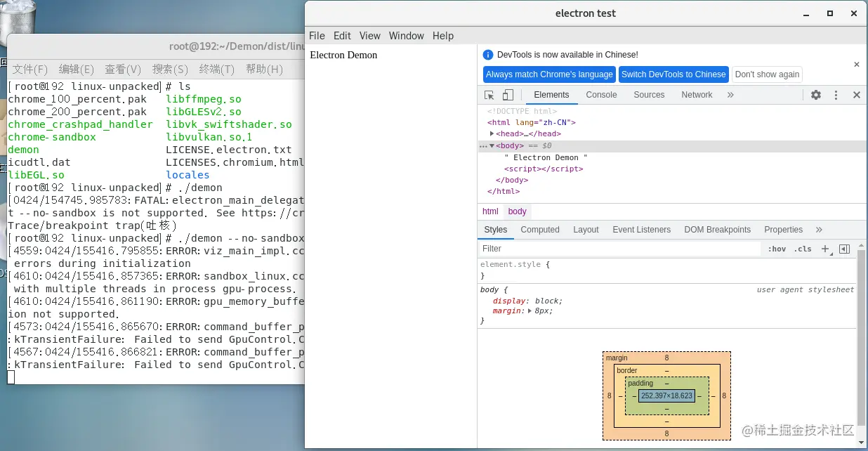Image resolution: width=868 pixels, height=451 pixels.
Task: Select the html breadcrumb
Action: (490, 211)
